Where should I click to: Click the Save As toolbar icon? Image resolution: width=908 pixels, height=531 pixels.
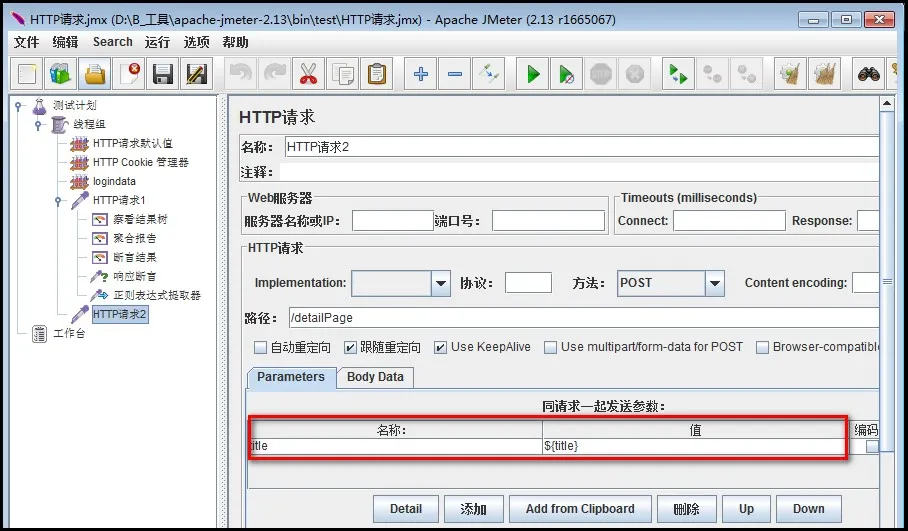click(x=196, y=74)
